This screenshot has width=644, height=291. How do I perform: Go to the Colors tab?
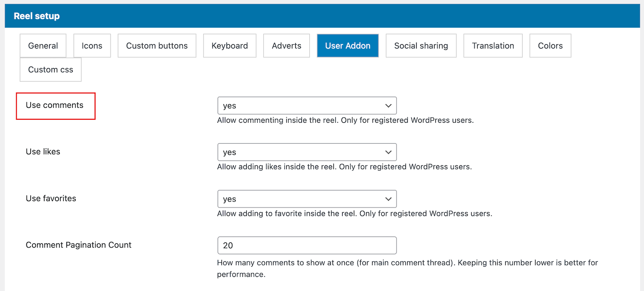click(x=550, y=46)
